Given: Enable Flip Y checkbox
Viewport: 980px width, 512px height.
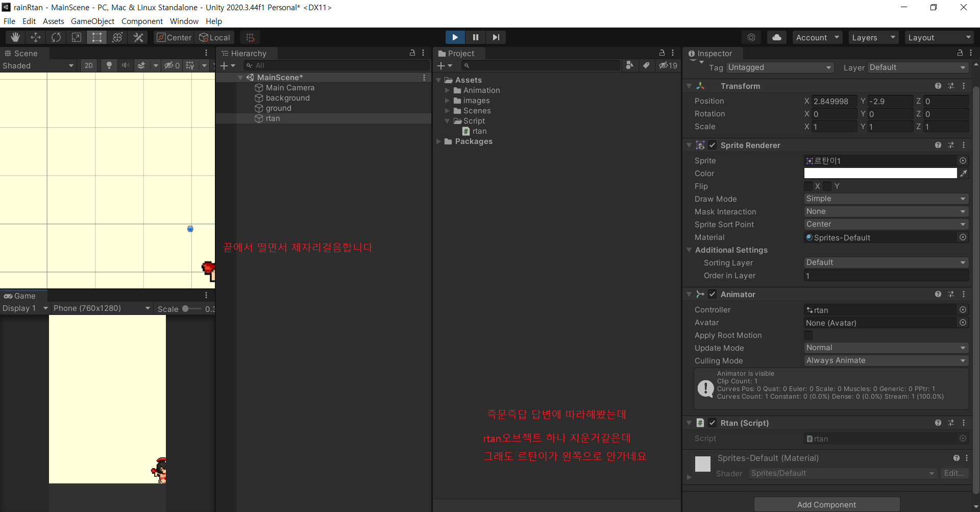Looking at the screenshot, I should pyautogui.click(x=827, y=186).
